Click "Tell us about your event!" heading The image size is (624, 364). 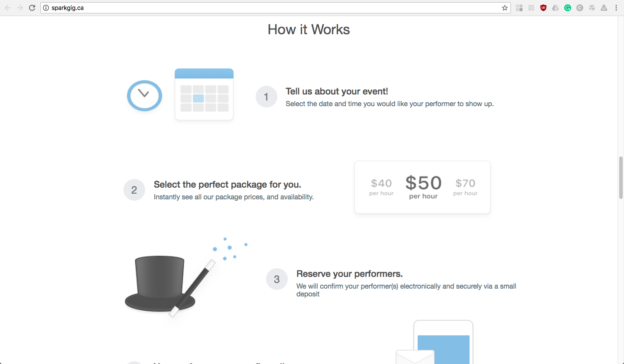point(337,91)
